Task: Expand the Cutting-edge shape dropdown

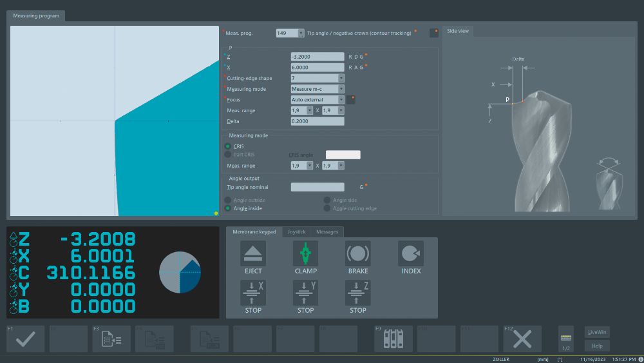Action: point(341,78)
